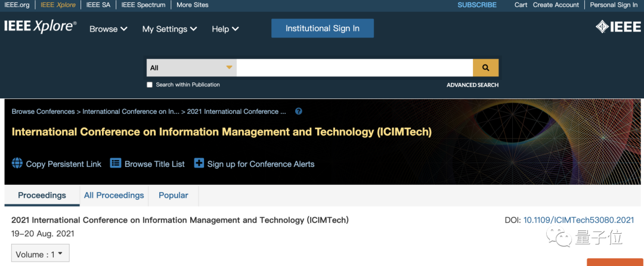Open ADVANCED SEARCH link
The image size is (644, 266).
coord(472,85)
